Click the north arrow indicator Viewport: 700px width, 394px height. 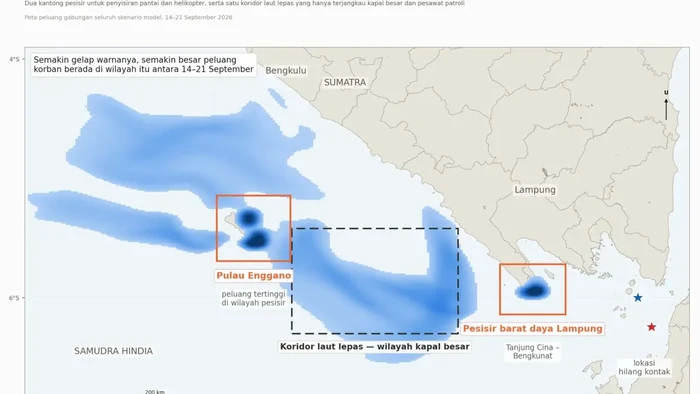click(666, 105)
